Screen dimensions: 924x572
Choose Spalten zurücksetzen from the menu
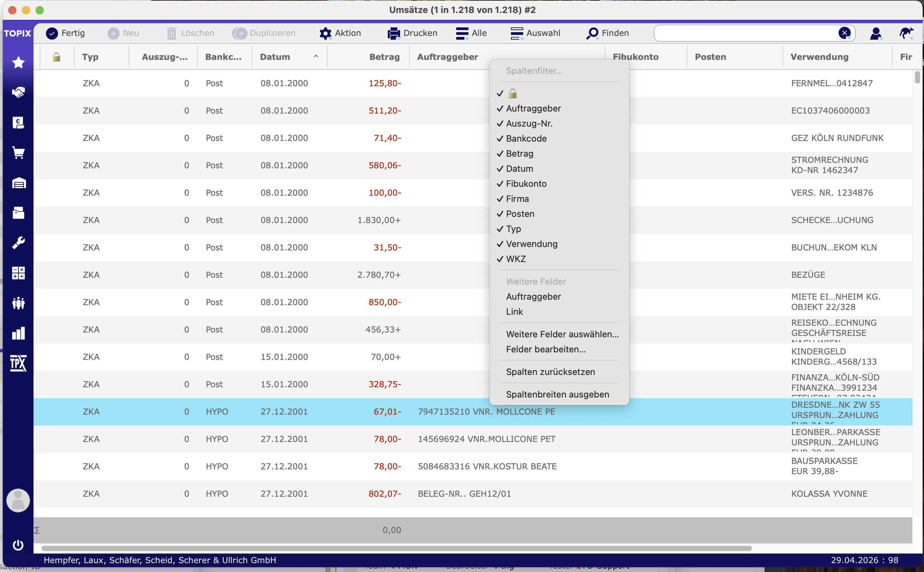[x=550, y=372]
